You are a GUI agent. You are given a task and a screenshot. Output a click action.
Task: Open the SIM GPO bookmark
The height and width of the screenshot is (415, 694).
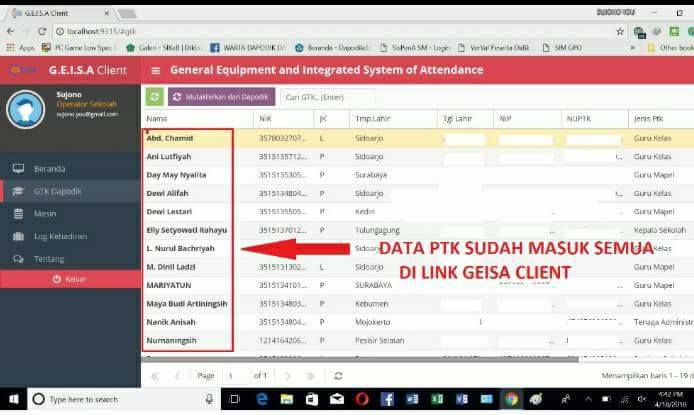(562, 47)
